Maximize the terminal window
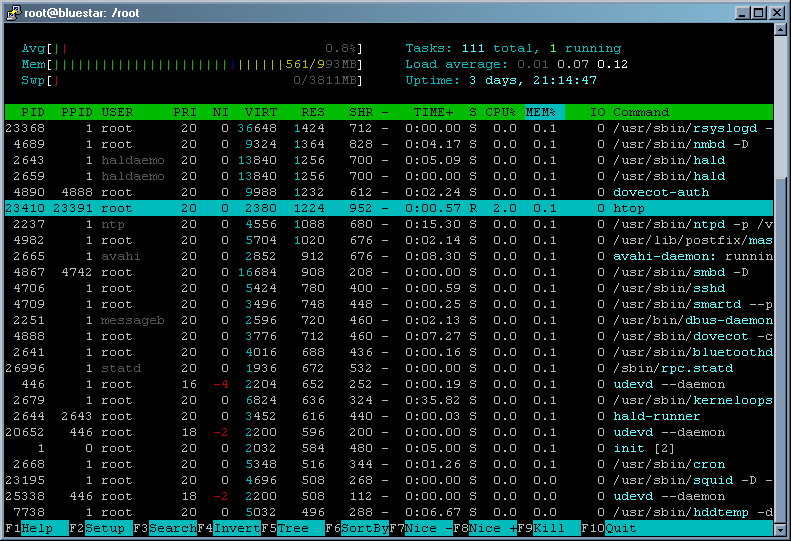Screen dimensions: 791x541 coord(758,13)
